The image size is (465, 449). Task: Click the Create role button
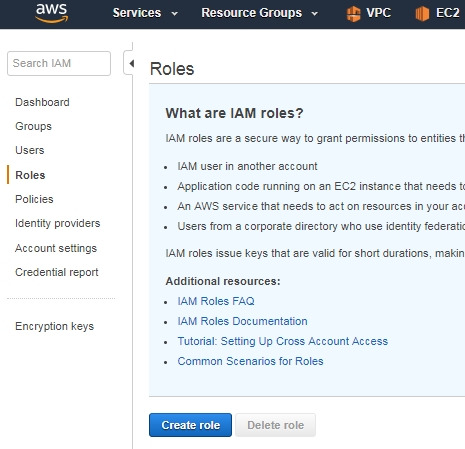[190, 425]
